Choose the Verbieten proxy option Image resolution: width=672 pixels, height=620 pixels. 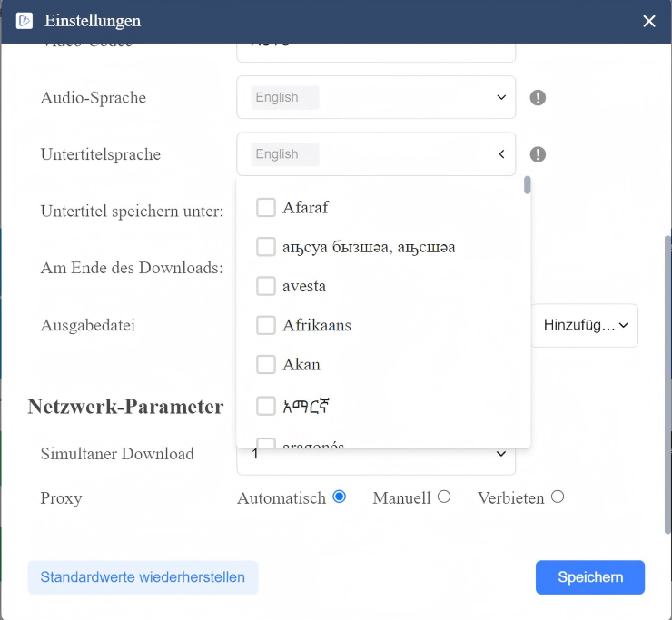[x=558, y=497]
